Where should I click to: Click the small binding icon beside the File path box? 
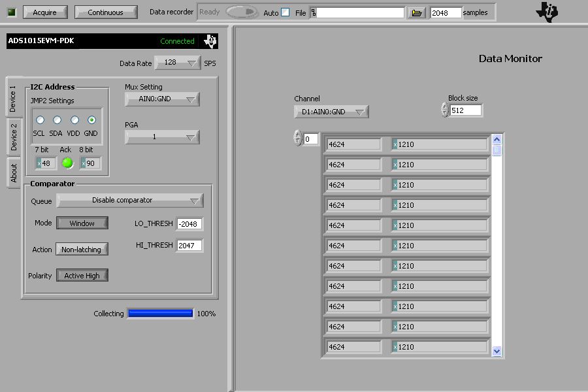[315, 12]
